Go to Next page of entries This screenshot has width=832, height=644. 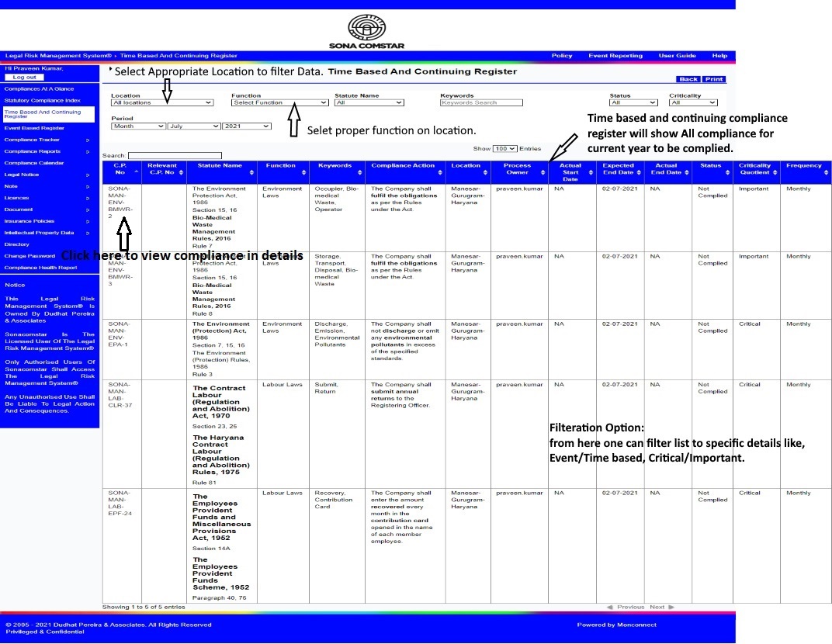pyautogui.click(x=661, y=607)
